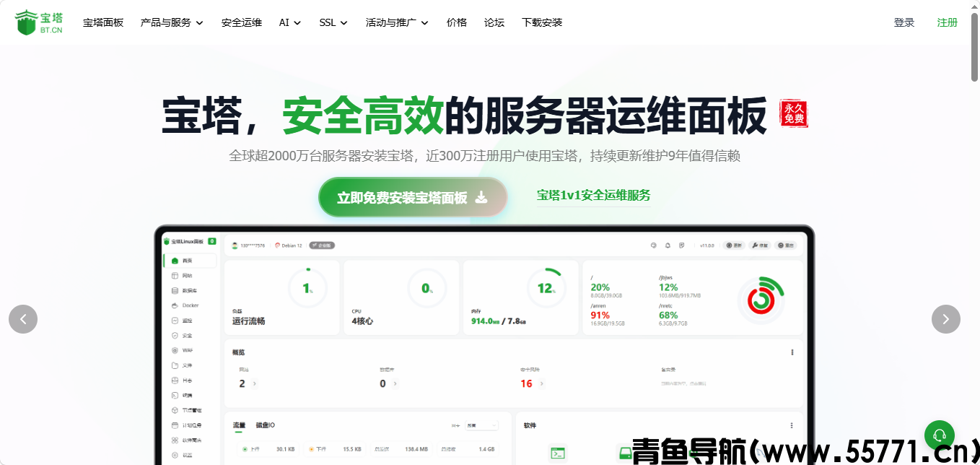Click the 更新 button in panel header
The height and width of the screenshot is (465, 980).
(x=733, y=245)
